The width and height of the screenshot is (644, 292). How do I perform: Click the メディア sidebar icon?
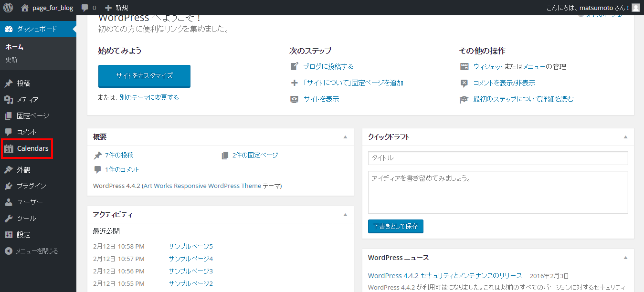9,100
